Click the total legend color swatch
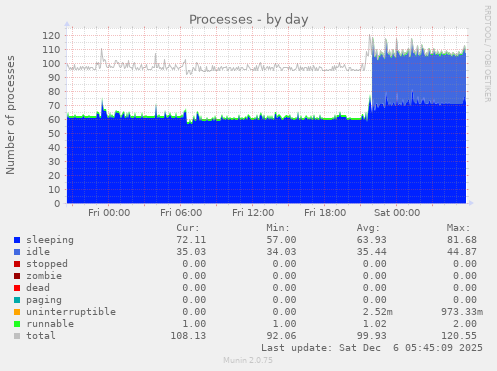The width and height of the screenshot is (497, 371). click(17, 336)
